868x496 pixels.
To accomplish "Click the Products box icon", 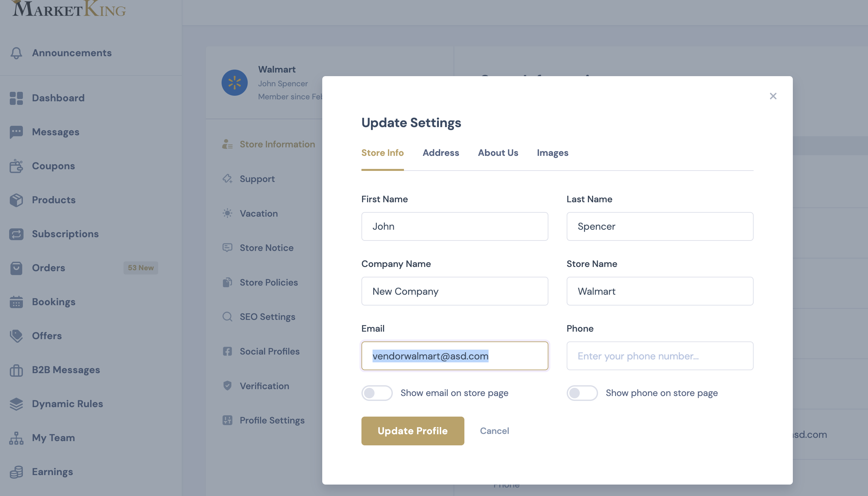I will click(16, 200).
